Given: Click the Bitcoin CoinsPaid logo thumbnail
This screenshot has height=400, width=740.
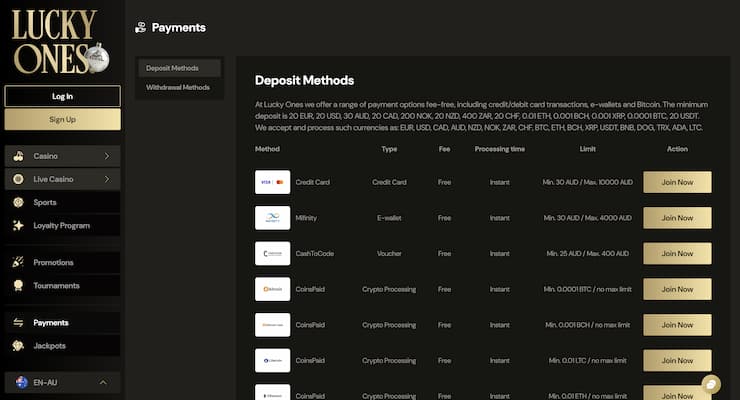Looking at the screenshot, I should 273,289.
